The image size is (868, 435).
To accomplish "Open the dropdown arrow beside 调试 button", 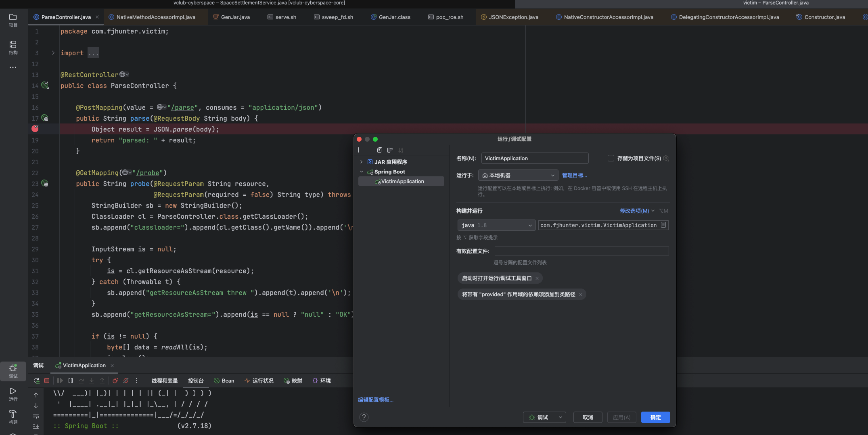I will tap(561, 417).
